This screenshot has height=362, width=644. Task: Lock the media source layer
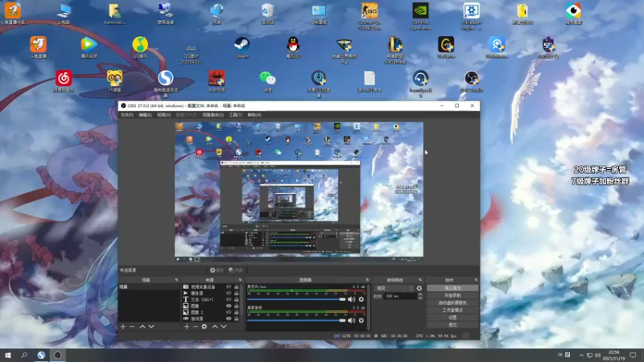point(236,293)
